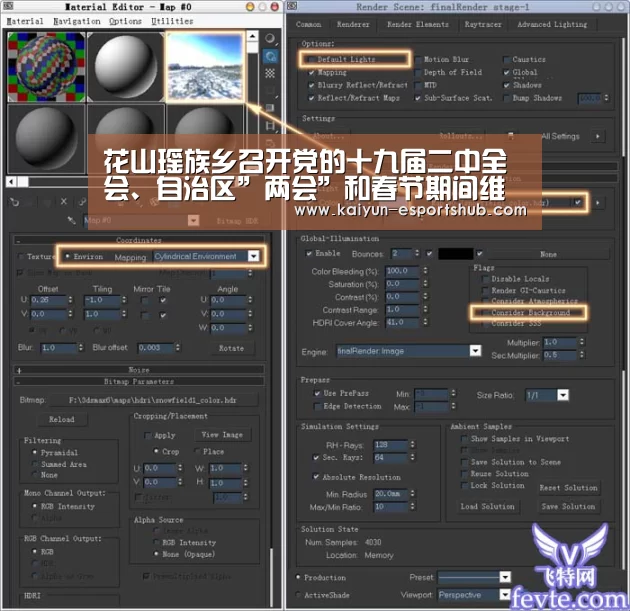Click the Load Solution button
Image resolution: width=630 pixels, height=611 pixels.
click(487, 507)
